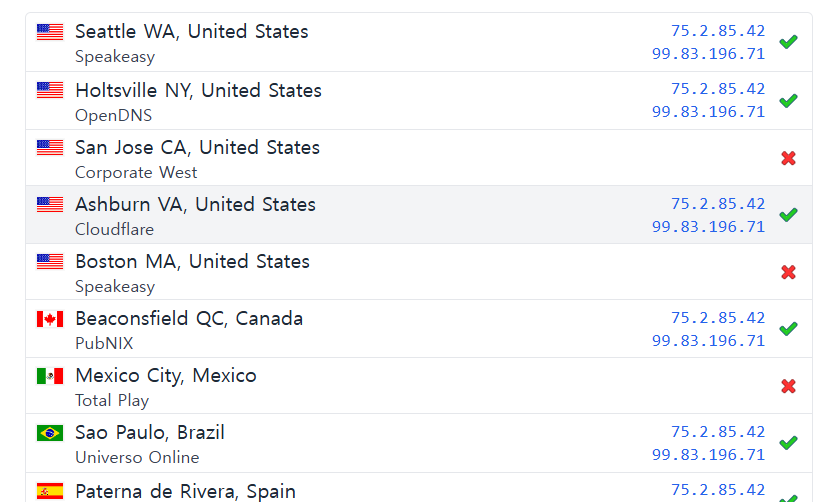
Task: Open the 75.2.85.42 link in Ashburn row
Action: pos(717,203)
